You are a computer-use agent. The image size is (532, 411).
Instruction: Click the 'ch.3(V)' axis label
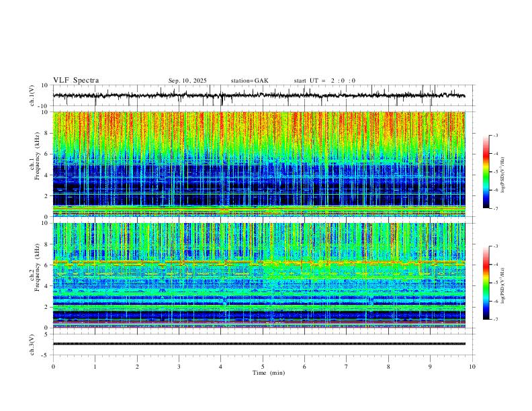[32, 345]
